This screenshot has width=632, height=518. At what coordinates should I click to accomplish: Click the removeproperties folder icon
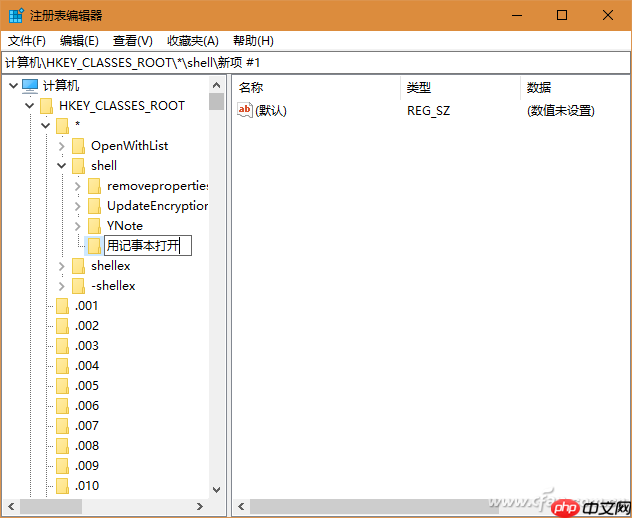(94, 186)
